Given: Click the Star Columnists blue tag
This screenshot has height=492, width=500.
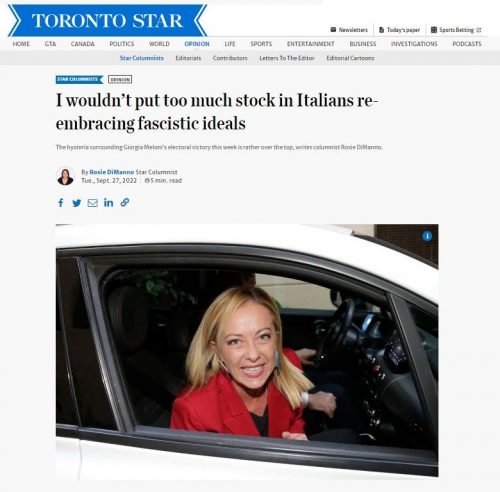Looking at the screenshot, I should [x=80, y=79].
